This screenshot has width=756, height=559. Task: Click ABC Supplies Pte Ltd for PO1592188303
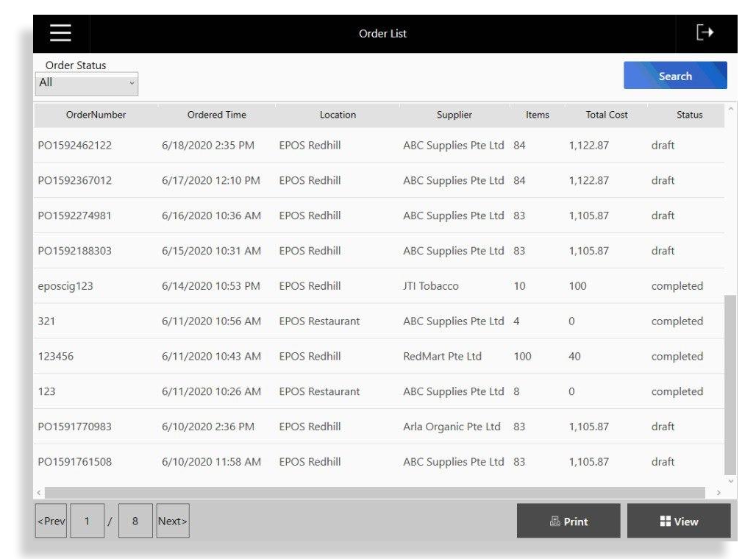tap(453, 251)
